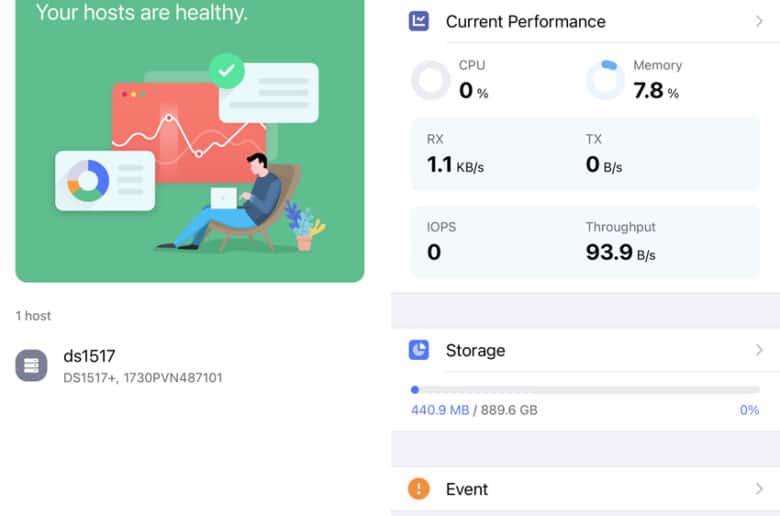Open the Storage section title
The width and height of the screenshot is (780, 516).
click(476, 351)
